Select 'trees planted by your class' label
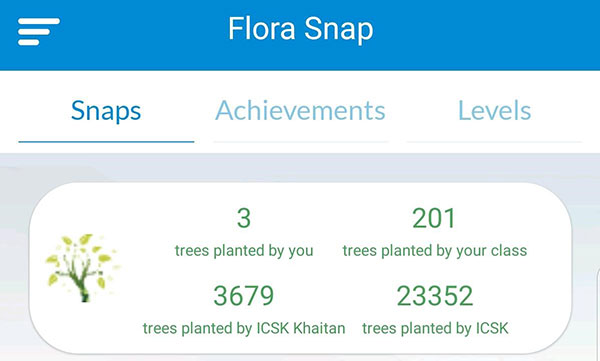600x361 pixels. point(435,251)
